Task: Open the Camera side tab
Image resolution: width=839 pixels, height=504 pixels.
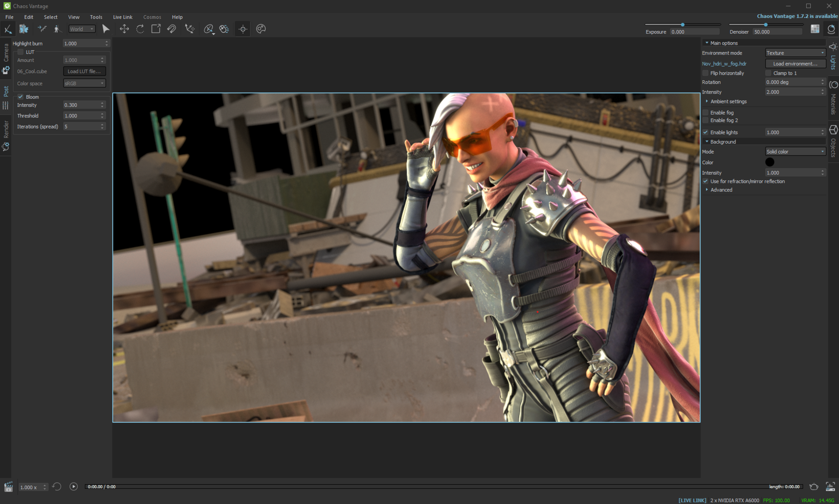Action: (x=6, y=58)
